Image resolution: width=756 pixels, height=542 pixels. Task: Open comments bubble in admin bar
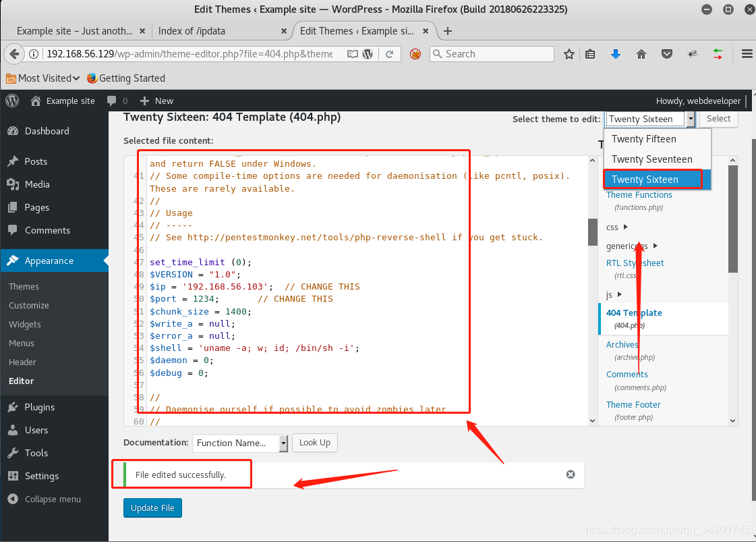(117, 101)
